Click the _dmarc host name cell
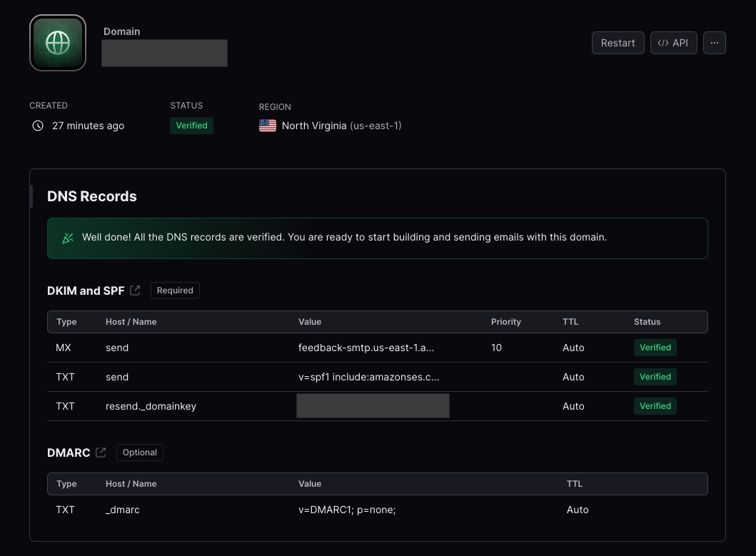 tap(123, 510)
